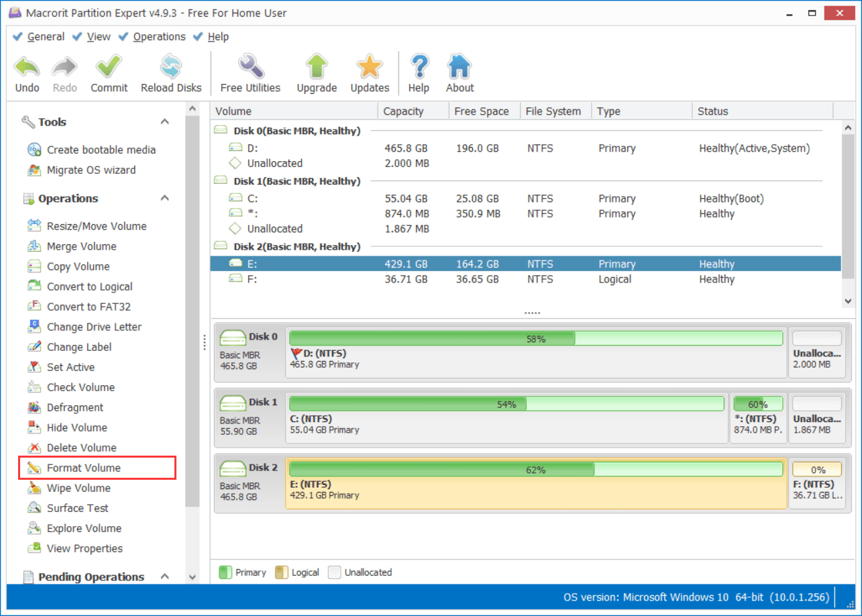Select the Disk 0 D: partition usage bar
Screen dimensions: 862x616
coord(535,339)
